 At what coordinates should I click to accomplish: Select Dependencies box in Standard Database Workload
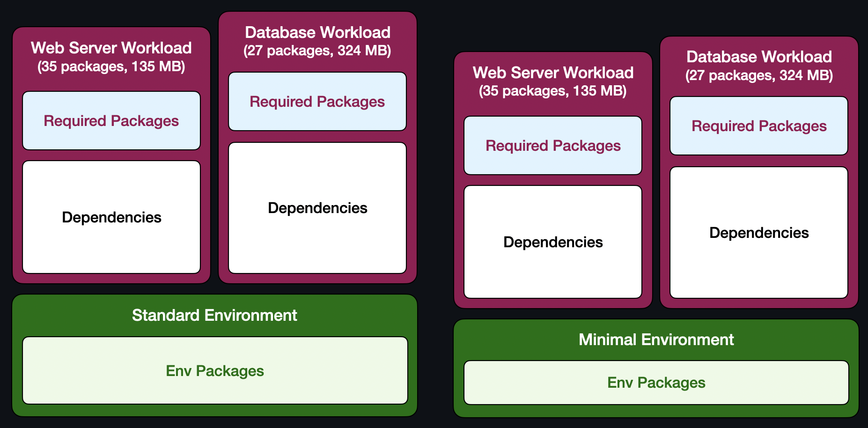pos(317,208)
